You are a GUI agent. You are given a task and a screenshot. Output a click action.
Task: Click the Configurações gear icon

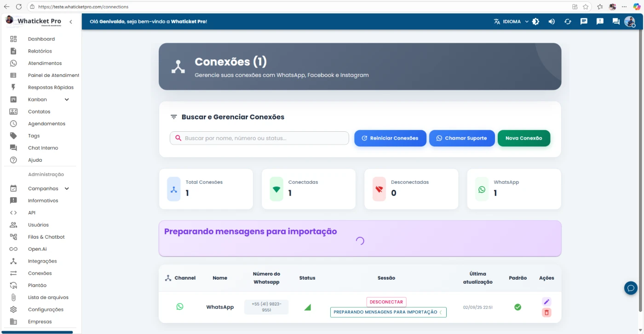pyautogui.click(x=13, y=310)
